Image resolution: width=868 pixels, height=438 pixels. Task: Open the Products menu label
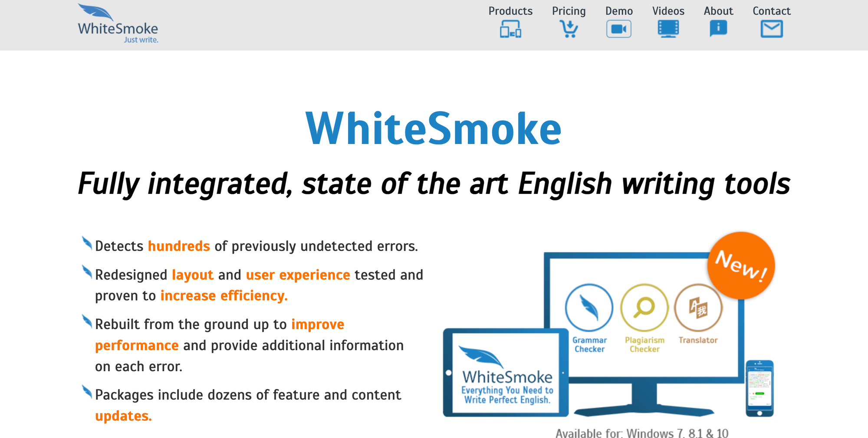coord(510,11)
